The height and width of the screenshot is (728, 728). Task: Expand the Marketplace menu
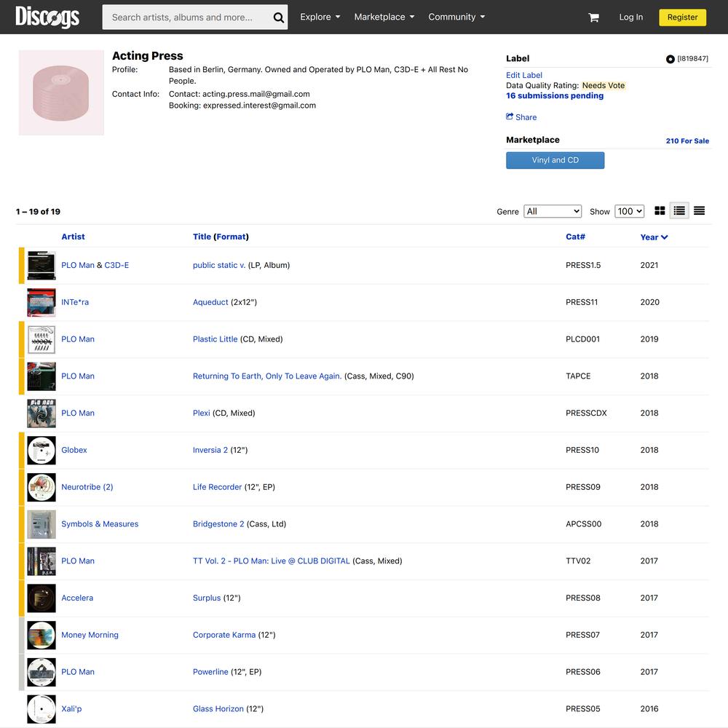tap(384, 17)
